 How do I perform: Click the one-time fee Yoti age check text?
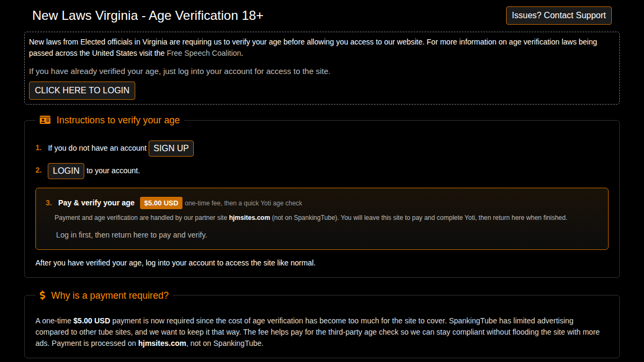tap(244, 203)
